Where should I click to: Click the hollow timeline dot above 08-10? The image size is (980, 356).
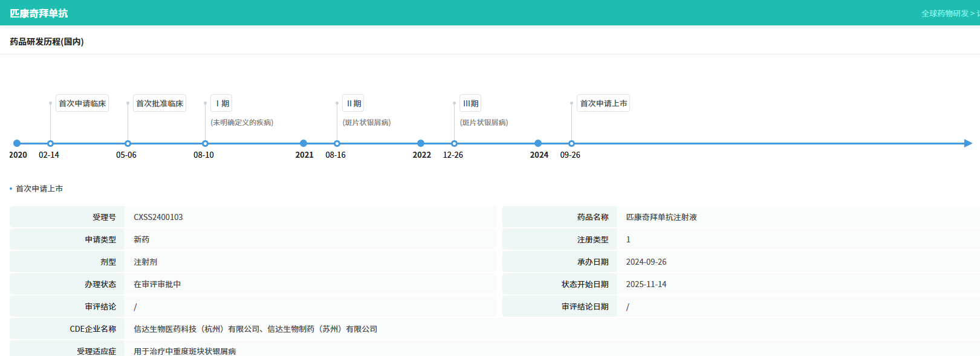205,143
